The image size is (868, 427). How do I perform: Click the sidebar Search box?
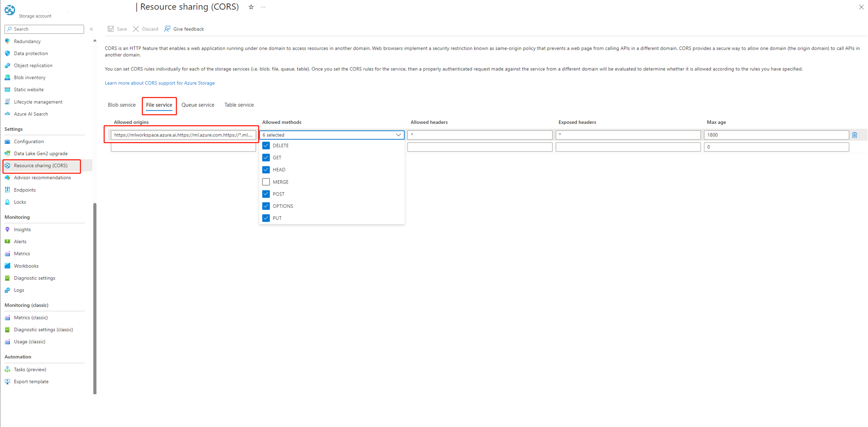coord(44,29)
